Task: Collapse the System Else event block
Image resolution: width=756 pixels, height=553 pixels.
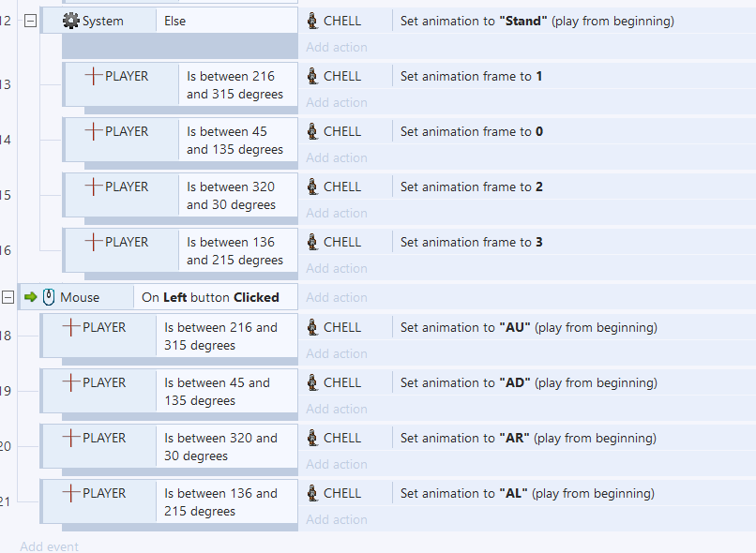Action: click(30, 21)
